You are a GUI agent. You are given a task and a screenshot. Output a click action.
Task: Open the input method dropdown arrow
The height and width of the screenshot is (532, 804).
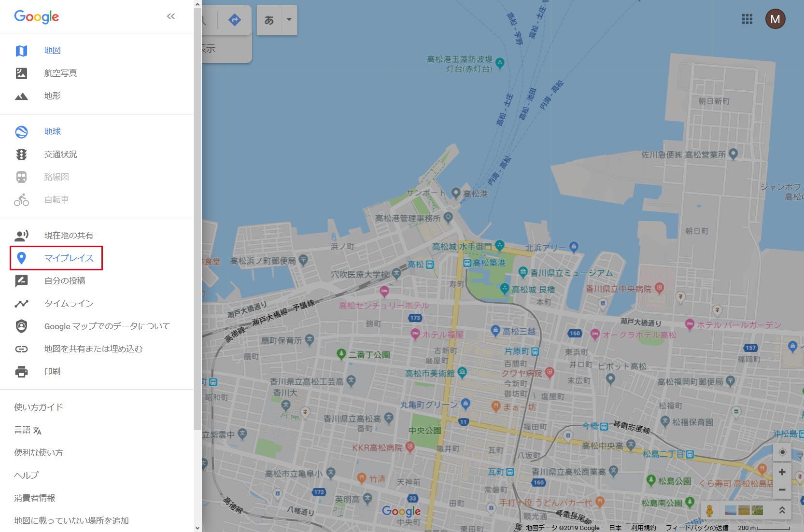pyautogui.click(x=289, y=20)
